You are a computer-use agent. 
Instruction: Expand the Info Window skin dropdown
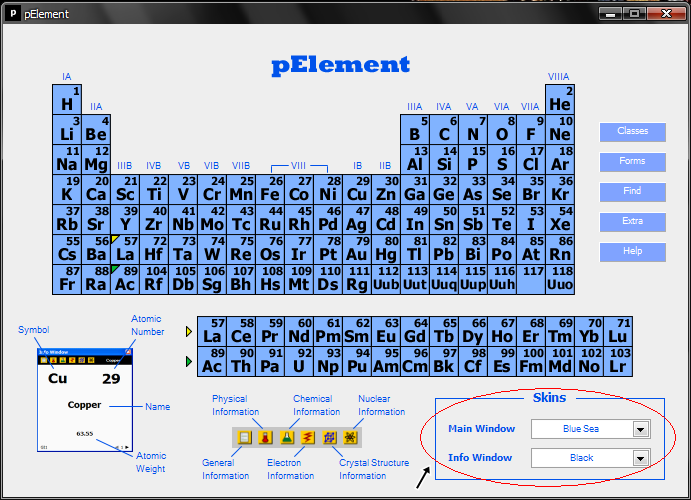[x=641, y=458]
